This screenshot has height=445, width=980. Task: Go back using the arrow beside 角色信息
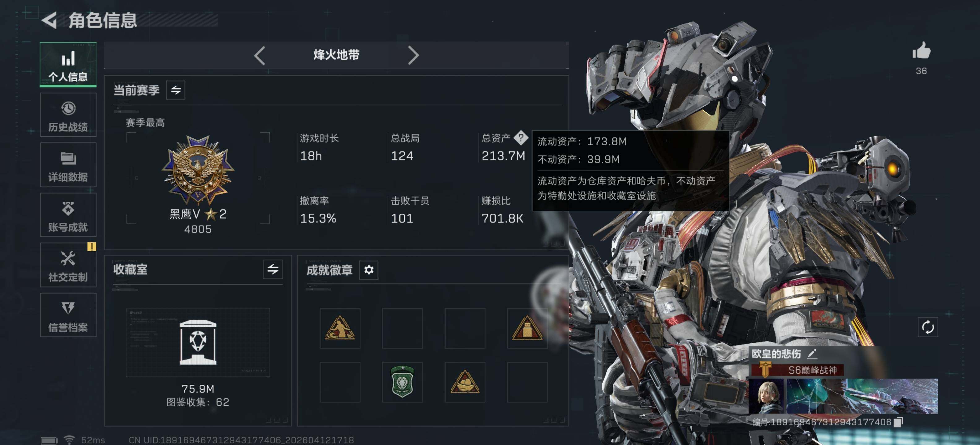point(49,20)
